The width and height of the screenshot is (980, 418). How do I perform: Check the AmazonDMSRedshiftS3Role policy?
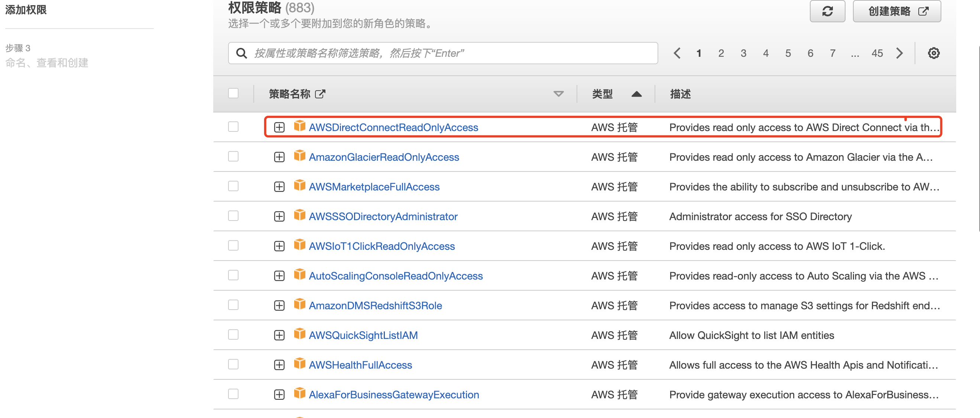[x=233, y=305]
